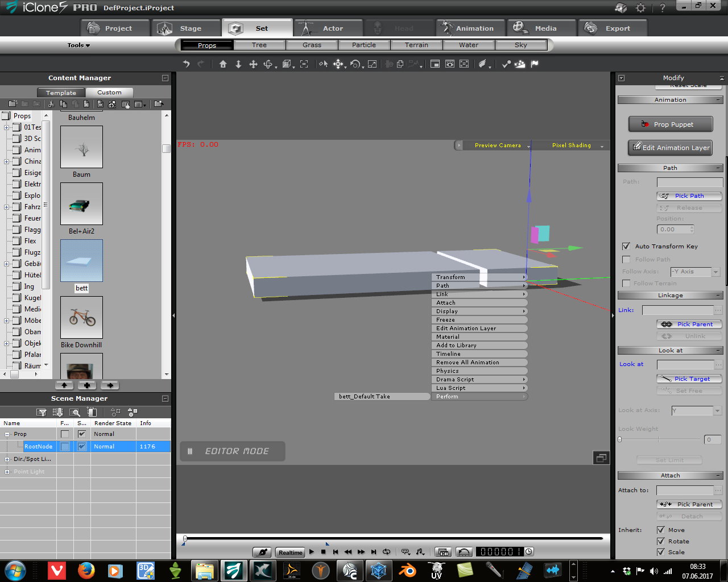Select the Bike Downhill thumbnail

(81, 317)
